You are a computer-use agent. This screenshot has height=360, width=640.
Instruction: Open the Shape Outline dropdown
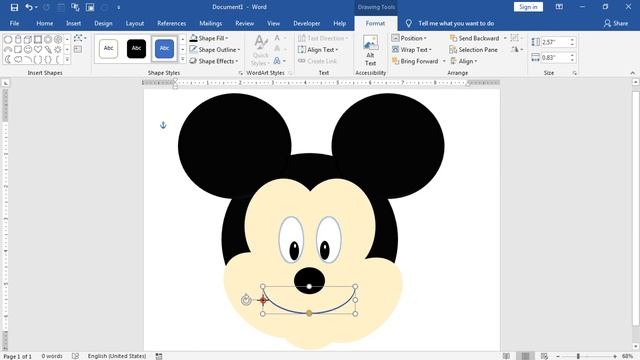(x=214, y=49)
